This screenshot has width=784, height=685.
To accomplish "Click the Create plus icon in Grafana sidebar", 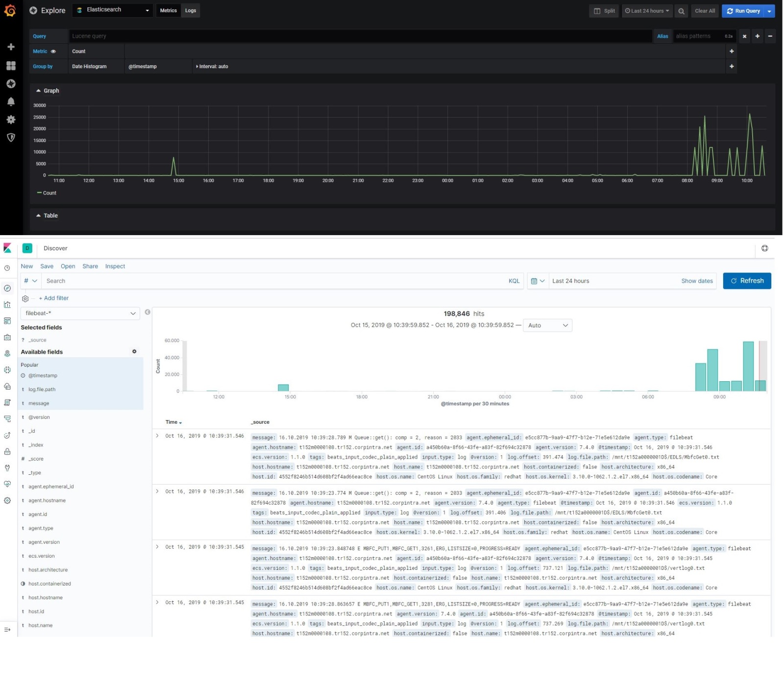I will [x=11, y=47].
